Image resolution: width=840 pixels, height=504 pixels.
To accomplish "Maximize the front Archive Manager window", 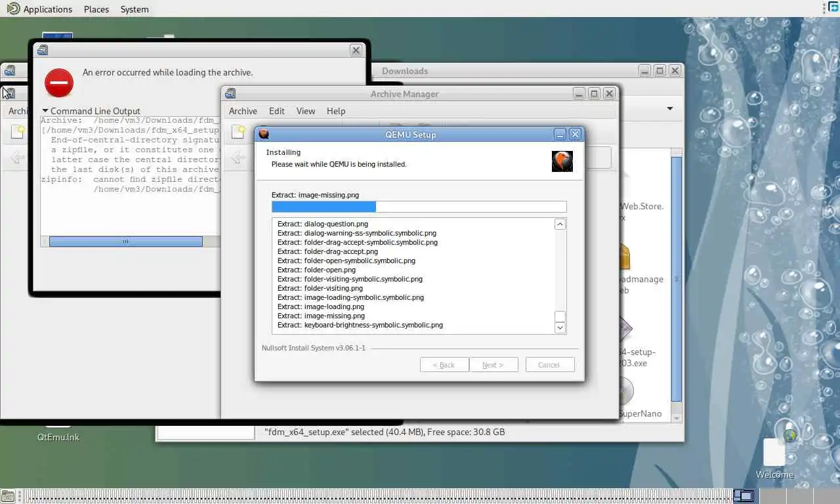I will pyautogui.click(x=594, y=94).
